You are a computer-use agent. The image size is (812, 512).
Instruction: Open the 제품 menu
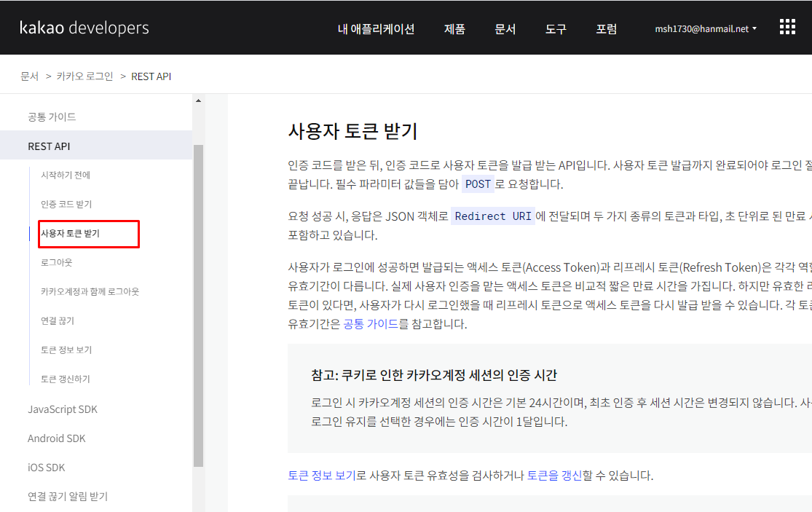(454, 29)
